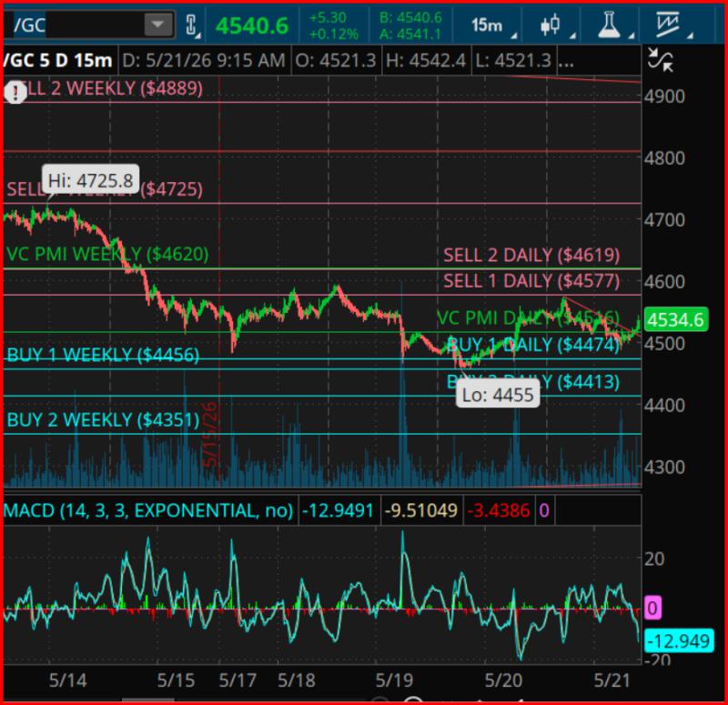Viewport: 728px width, 705px height.
Task: Click the bid price B: 4540.6
Action: [x=410, y=17]
